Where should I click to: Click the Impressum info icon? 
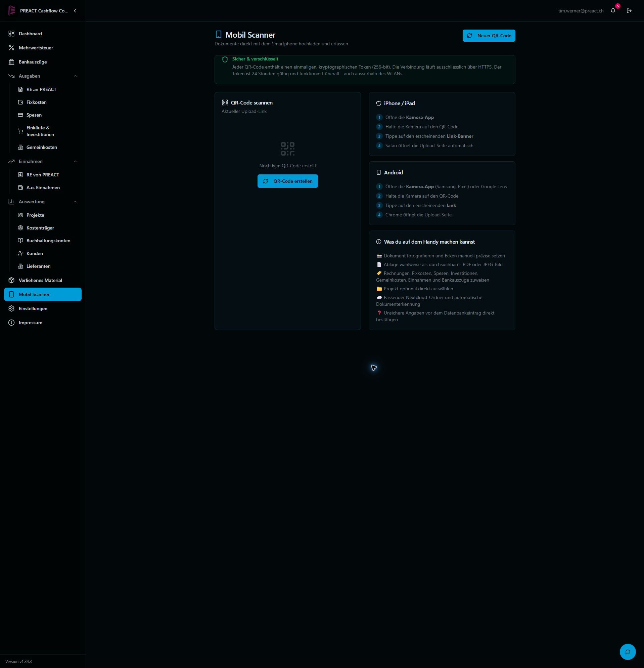pyautogui.click(x=11, y=323)
